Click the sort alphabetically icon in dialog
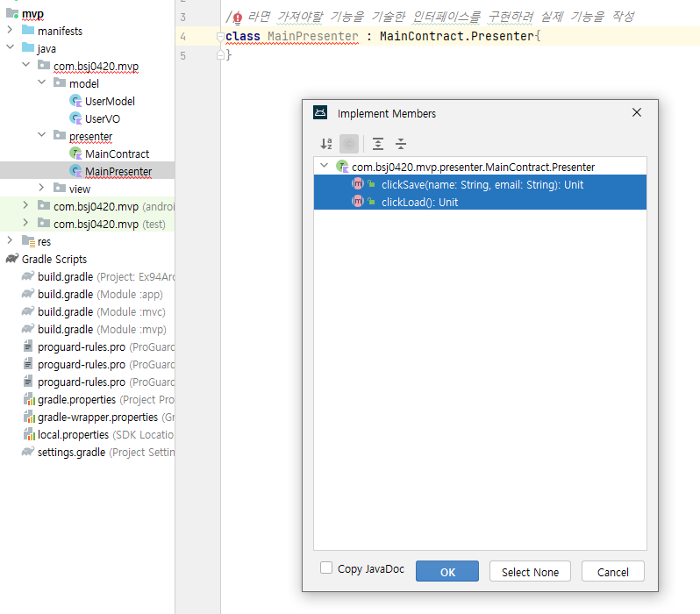Viewport: 700px width, 614px height. [326, 144]
